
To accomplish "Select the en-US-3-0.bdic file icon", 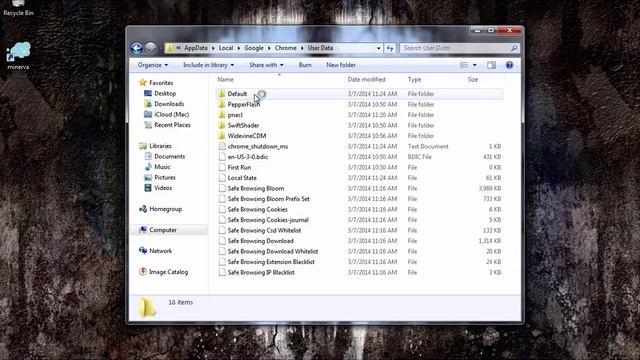I will pos(222,157).
